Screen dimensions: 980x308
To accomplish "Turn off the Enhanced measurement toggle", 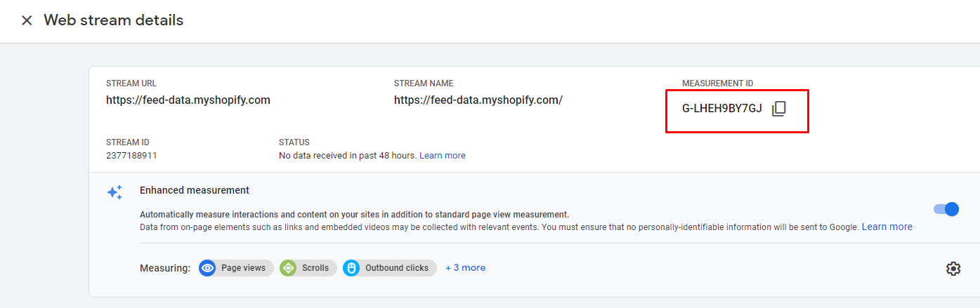I will tap(946, 209).
